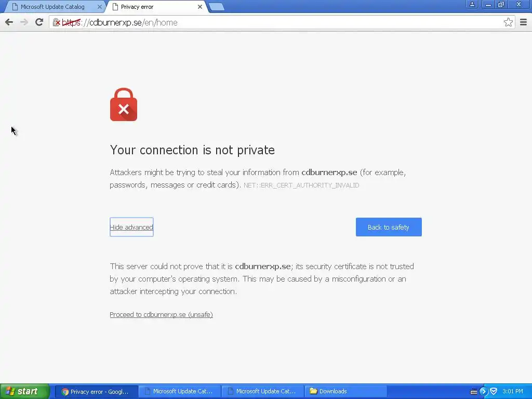The width and height of the screenshot is (532, 399).
Task: Close the Microsoft Update Catalog tab
Action: pos(99,7)
